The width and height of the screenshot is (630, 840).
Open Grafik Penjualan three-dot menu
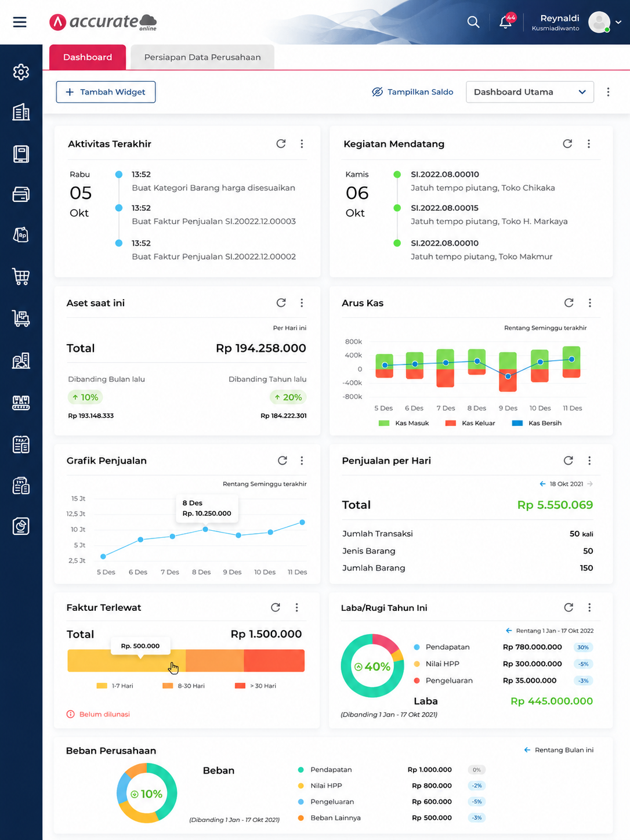coord(302,461)
